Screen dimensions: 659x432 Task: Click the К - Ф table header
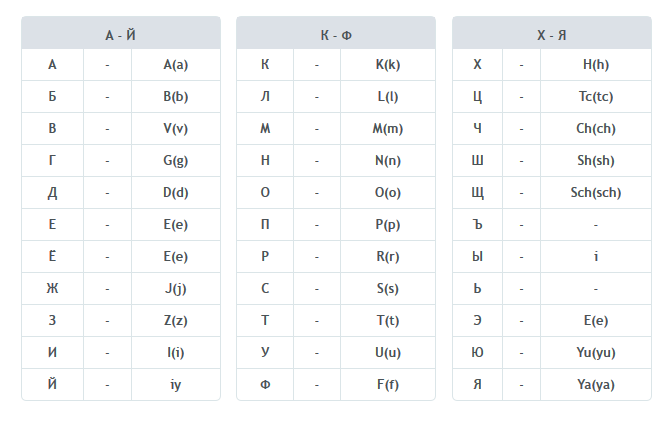336,34
